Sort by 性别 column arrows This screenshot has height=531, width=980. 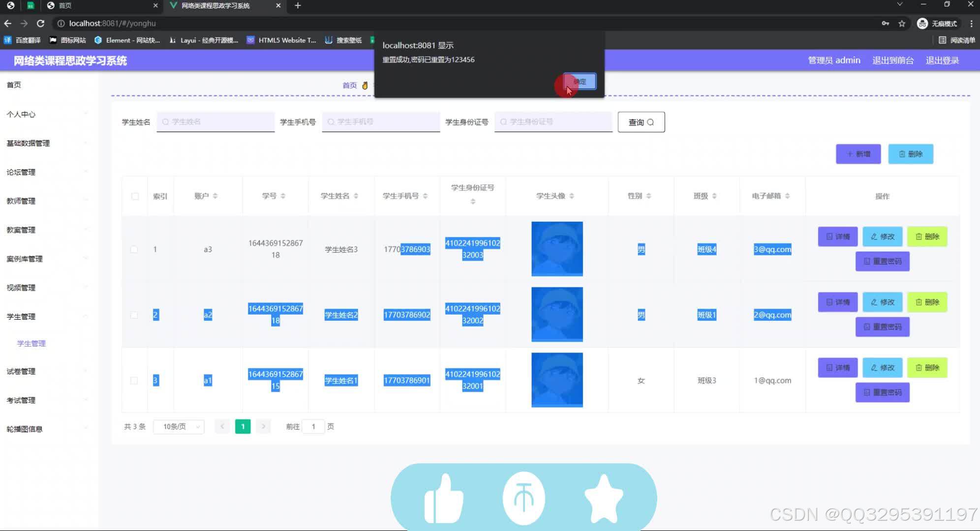[x=648, y=196]
